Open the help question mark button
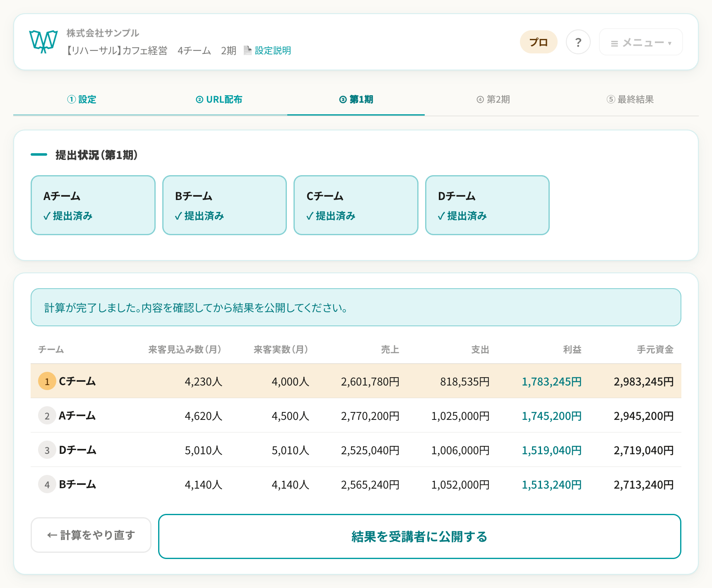This screenshot has width=712, height=588. (x=578, y=42)
